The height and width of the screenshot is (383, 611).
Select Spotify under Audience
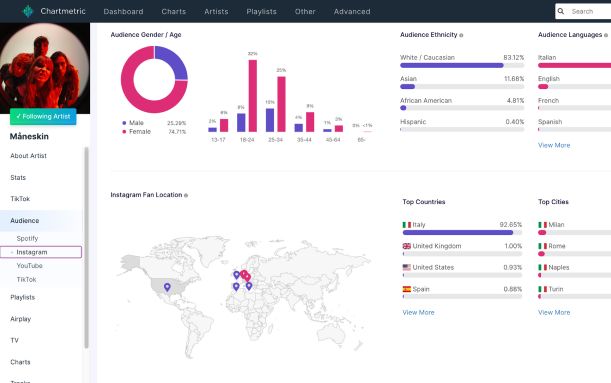point(27,238)
